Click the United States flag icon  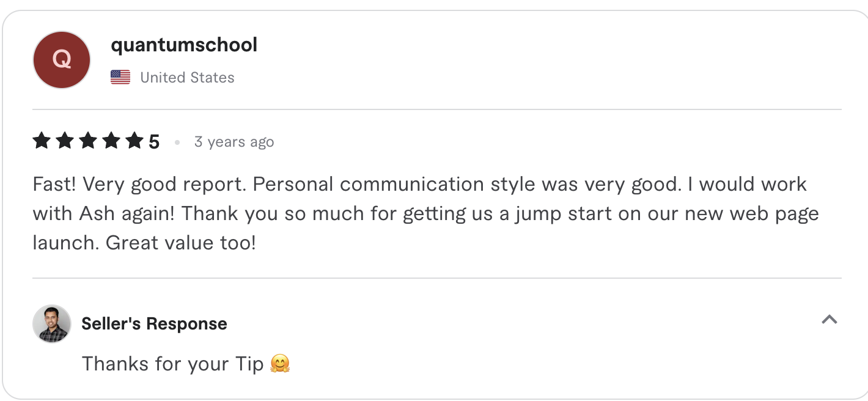pyautogui.click(x=120, y=77)
